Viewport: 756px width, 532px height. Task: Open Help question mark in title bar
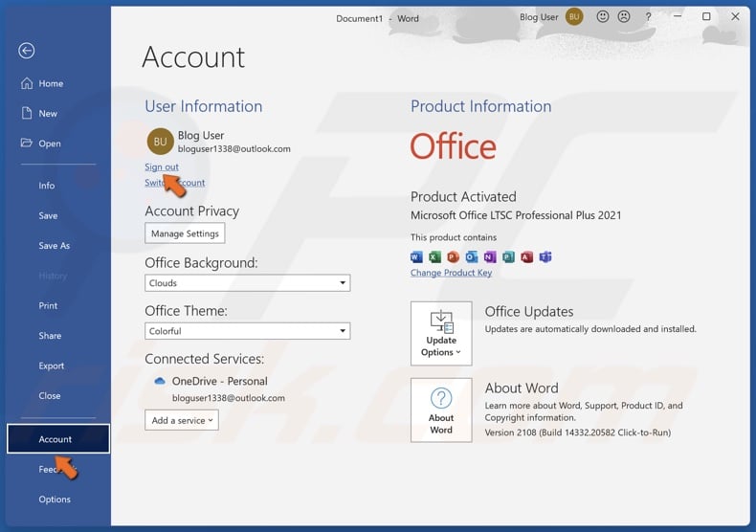click(x=649, y=17)
